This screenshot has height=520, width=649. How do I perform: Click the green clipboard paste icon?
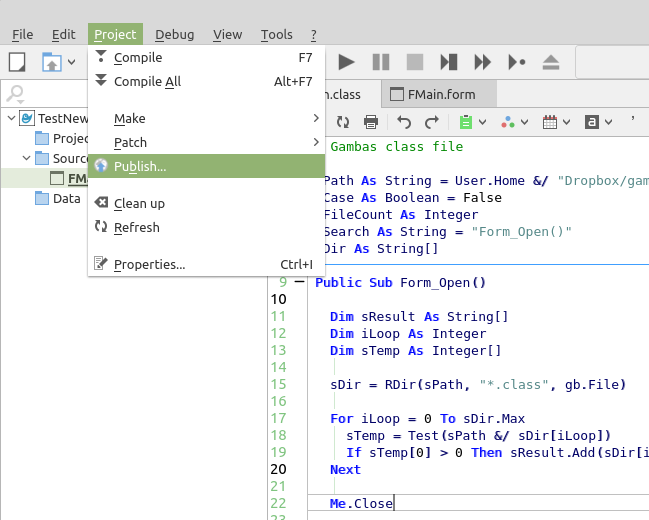[x=466, y=122]
